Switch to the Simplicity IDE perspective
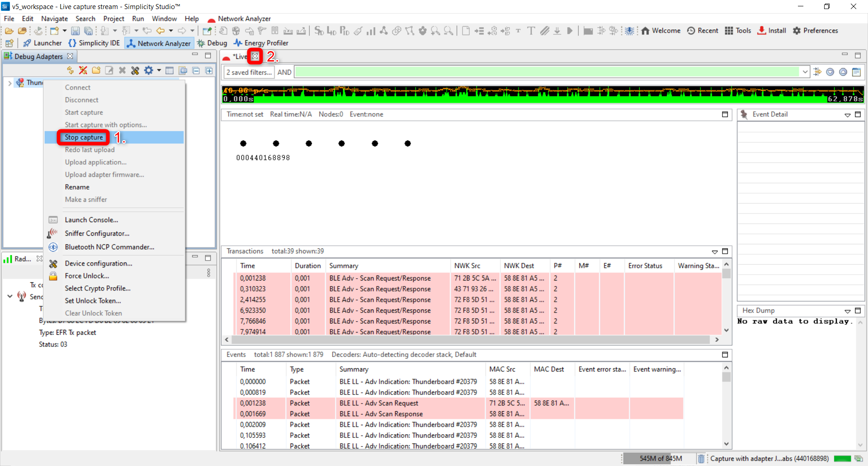 94,43
